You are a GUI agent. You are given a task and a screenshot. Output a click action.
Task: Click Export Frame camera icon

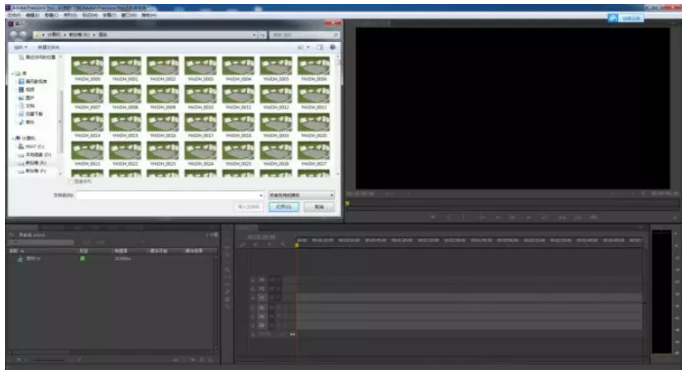pyautogui.click(x=594, y=217)
